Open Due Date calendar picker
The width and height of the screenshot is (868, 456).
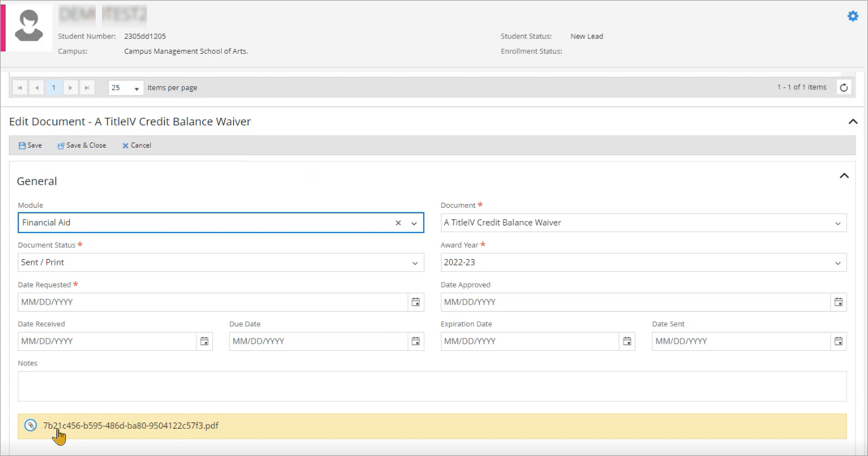pos(416,341)
